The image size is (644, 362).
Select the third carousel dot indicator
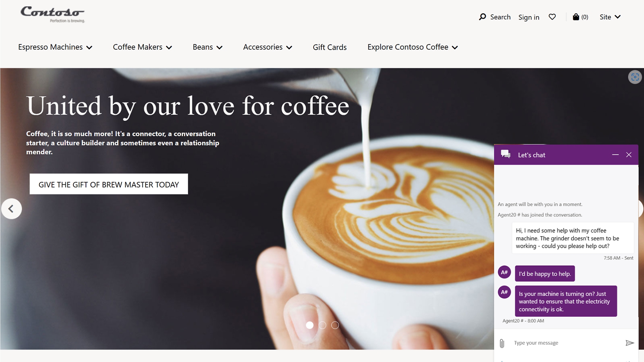click(335, 325)
